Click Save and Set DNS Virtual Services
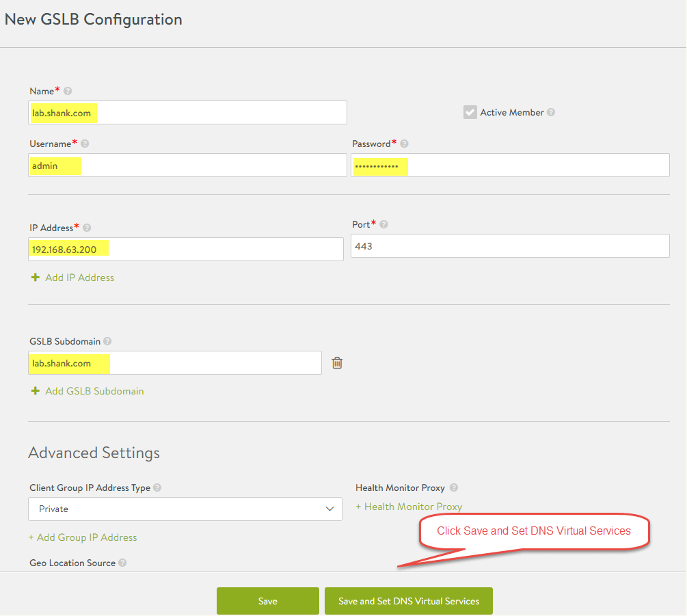687x616 pixels. [x=409, y=601]
